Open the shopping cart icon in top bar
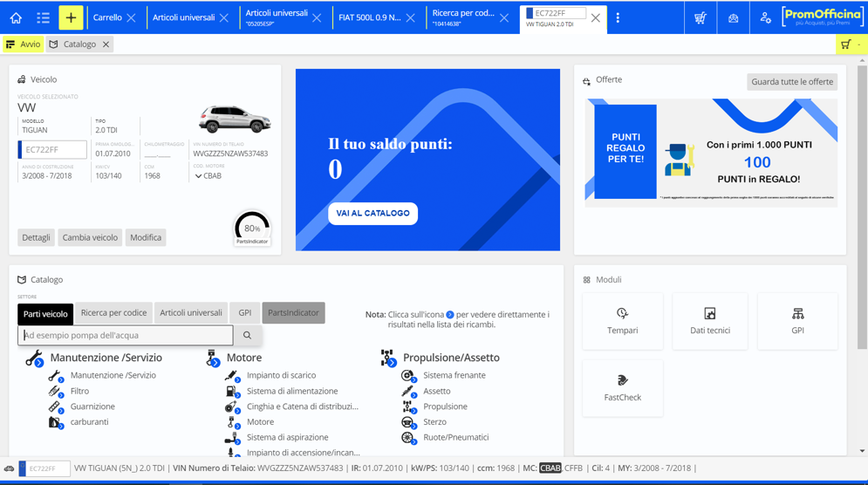This screenshot has height=485, width=868. coord(701,17)
